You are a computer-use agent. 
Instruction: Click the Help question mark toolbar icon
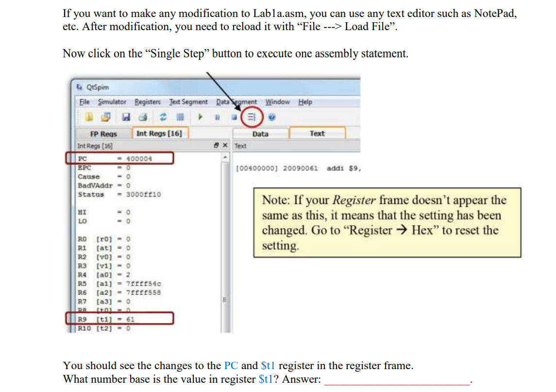pyautogui.click(x=271, y=117)
